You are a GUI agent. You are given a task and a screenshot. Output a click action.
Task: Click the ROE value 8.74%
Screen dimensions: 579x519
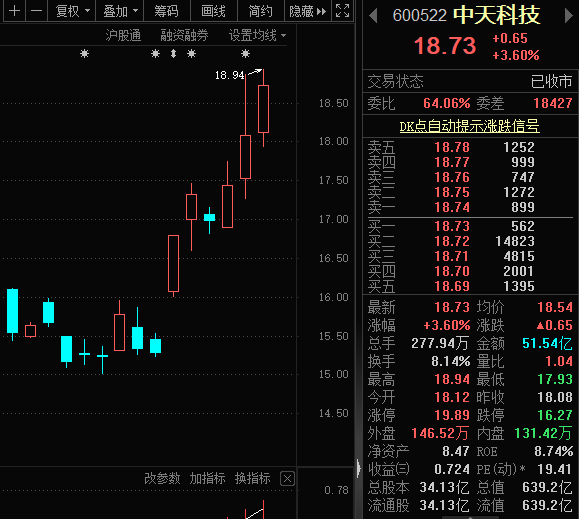coord(554,451)
